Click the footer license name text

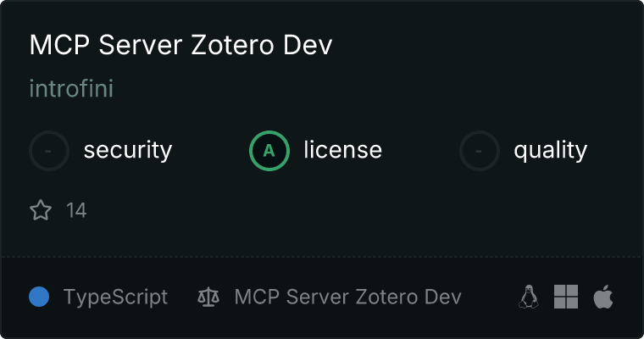coord(347,297)
